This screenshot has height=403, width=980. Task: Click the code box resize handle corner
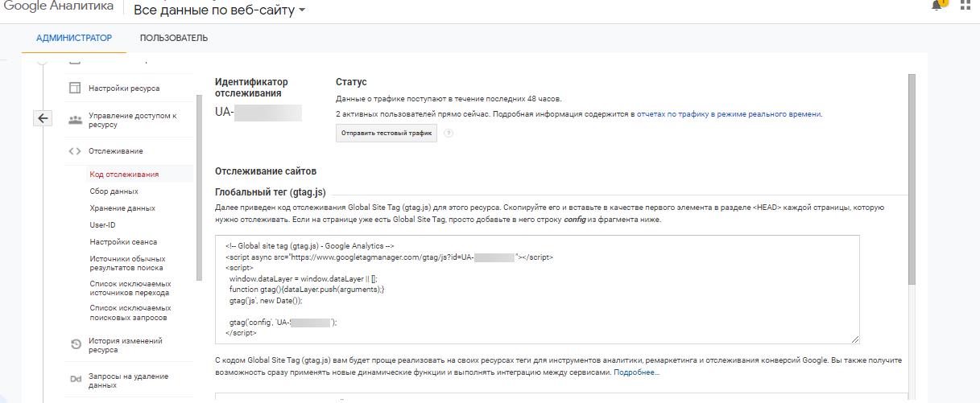point(854,339)
